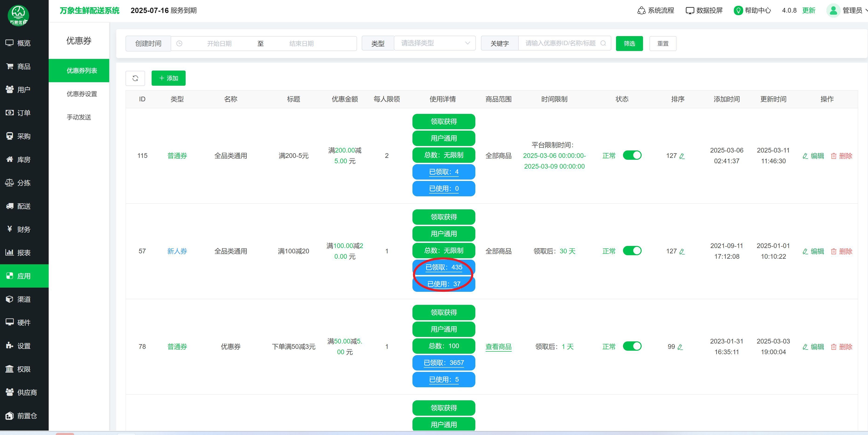
Task: Click the refresh list icon button
Action: 135,78
